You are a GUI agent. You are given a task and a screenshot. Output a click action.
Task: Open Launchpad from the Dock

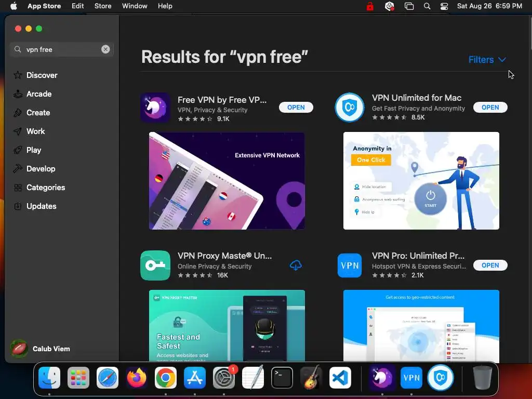[x=78, y=378]
